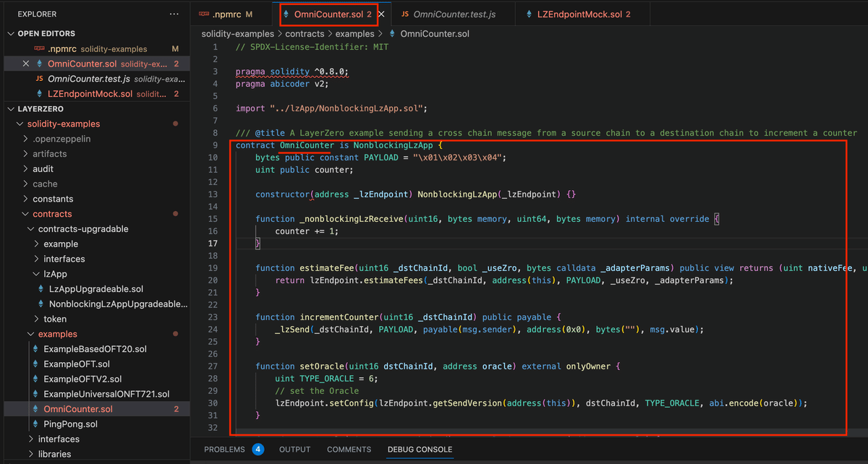Image resolution: width=868 pixels, height=464 pixels.
Task: Expand the libraries folder
Action: [x=54, y=454]
